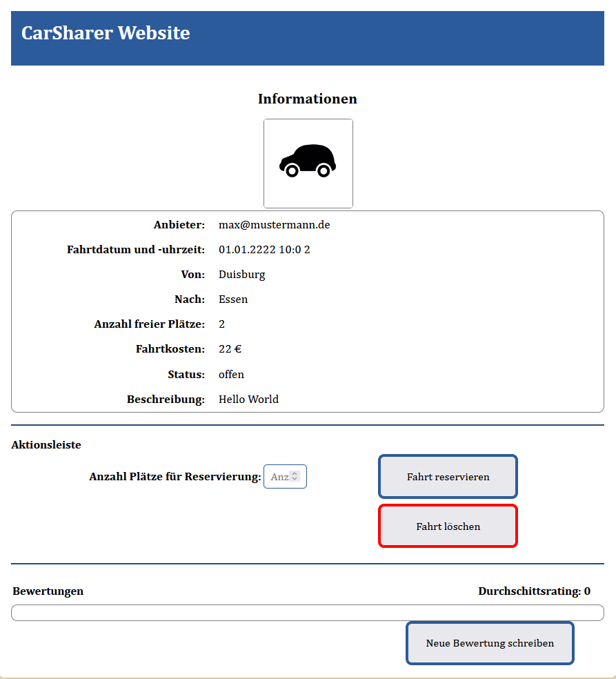
Task: Click the Aktionsleiste heading
Action: tap(46, 444)
